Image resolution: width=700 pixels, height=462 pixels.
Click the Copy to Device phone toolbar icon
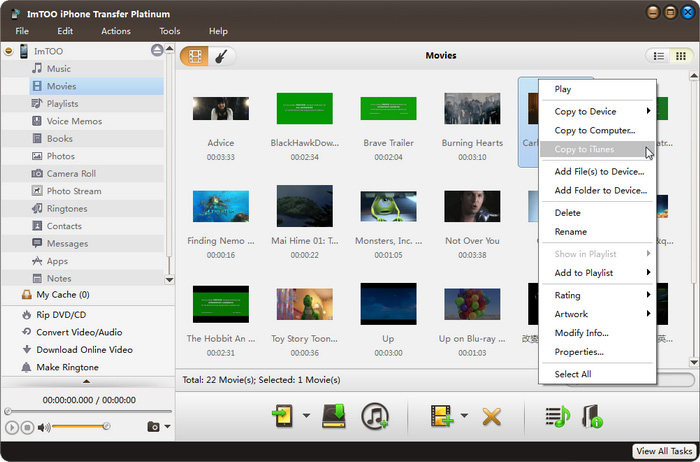click(283, 416)
